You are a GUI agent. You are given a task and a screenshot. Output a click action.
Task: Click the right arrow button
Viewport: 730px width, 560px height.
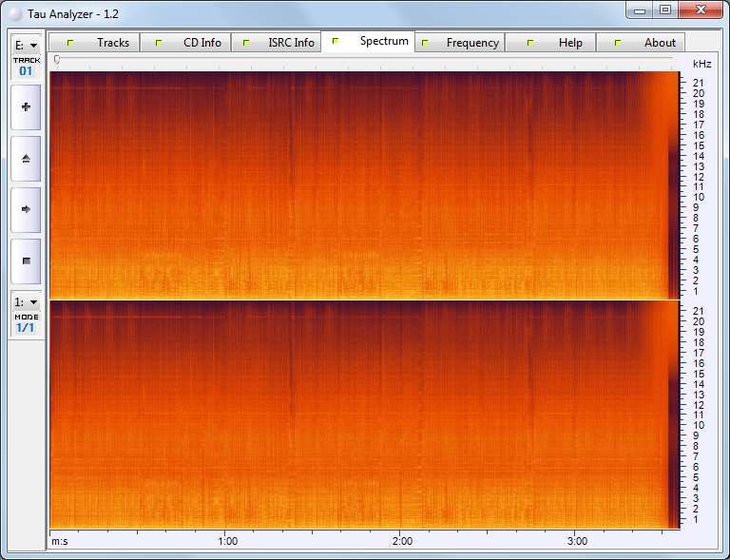[x=26, y=208]
